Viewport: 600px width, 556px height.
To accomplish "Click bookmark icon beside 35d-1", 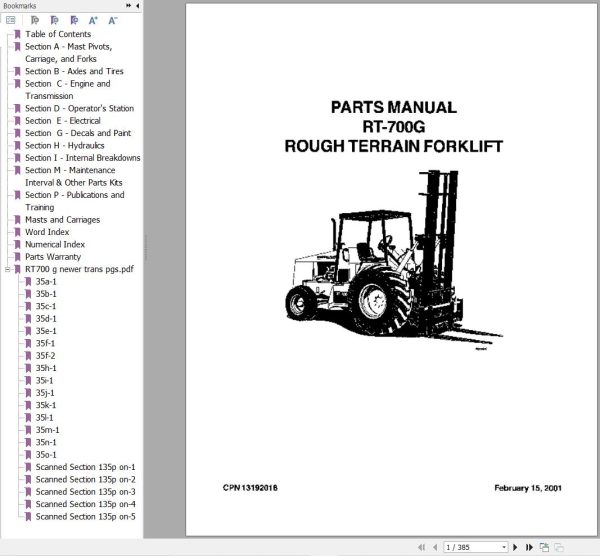I will pyautogui.click(x=28, y=319).
